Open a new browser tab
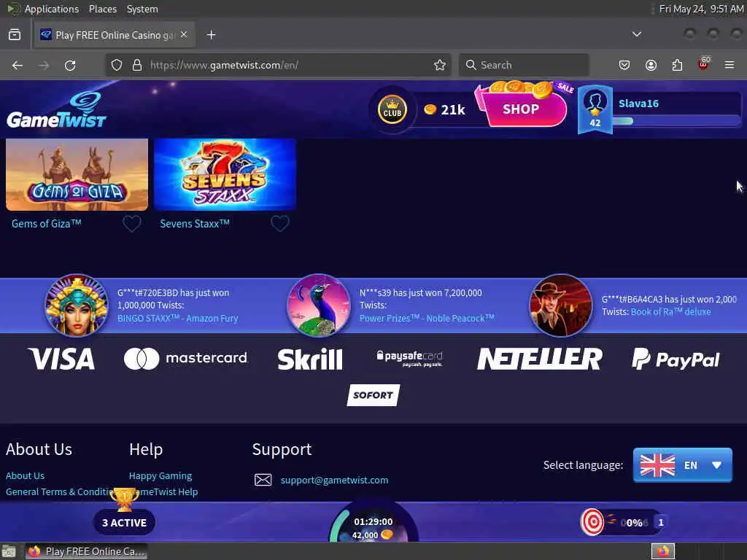This screenshot has width=747, height=560. pyautogui.click(x=211, y=35)
